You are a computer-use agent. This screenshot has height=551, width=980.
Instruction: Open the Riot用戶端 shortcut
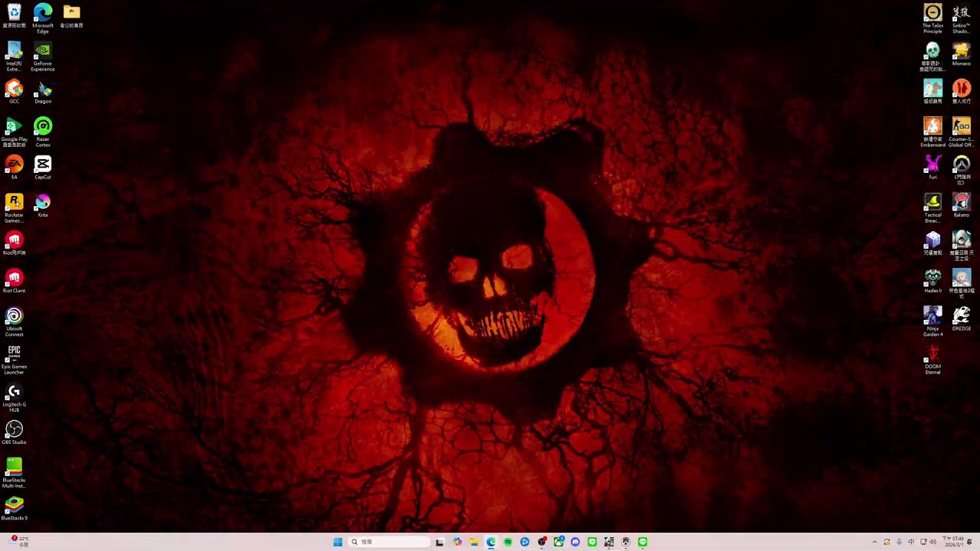coord(14,243)
